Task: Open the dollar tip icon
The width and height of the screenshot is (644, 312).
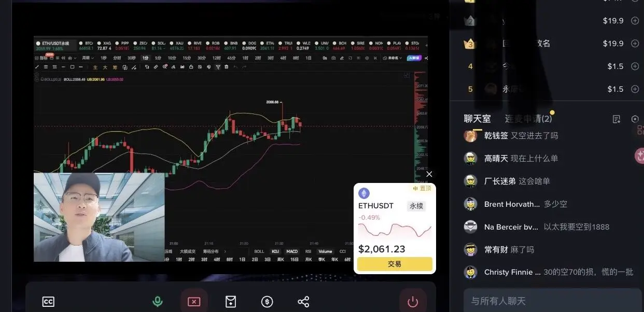Action: 267,302
